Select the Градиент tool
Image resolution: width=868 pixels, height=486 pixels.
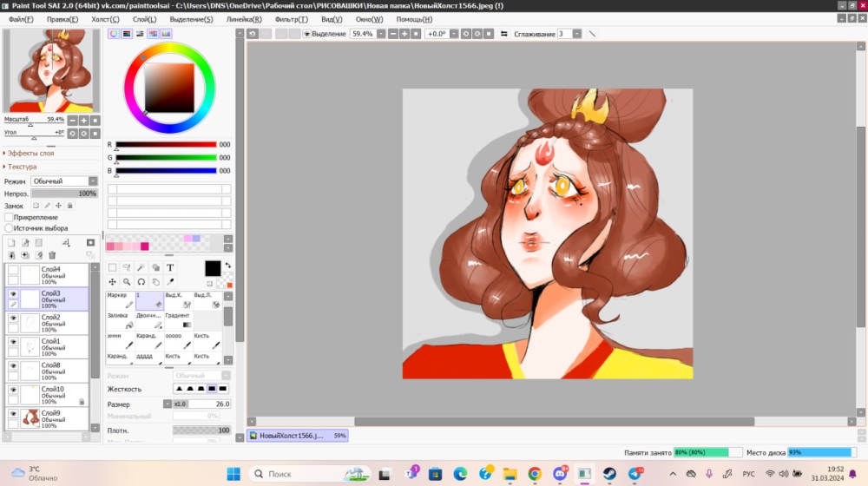tap(179, 321)
